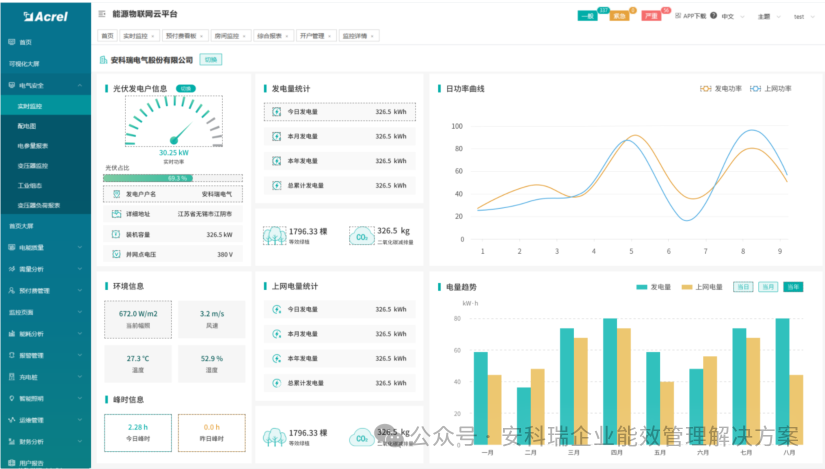Open 变压器负荷报表 in the sidebar

tap(45, 205)
